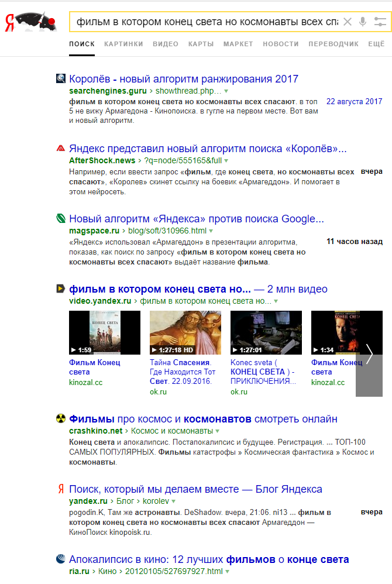Play the 1:59 Фильм Конец света thumbnail
The image size is (392, 584).
(105, 332)
